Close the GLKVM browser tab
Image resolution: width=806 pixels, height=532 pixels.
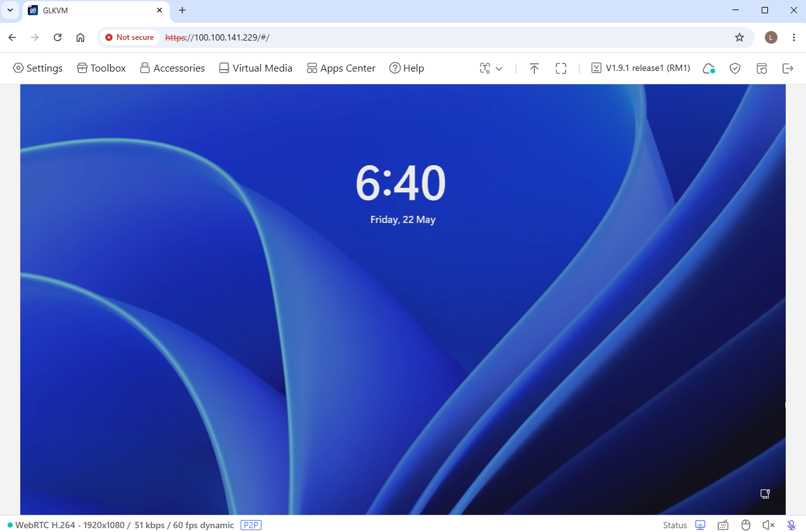[160, 10]
